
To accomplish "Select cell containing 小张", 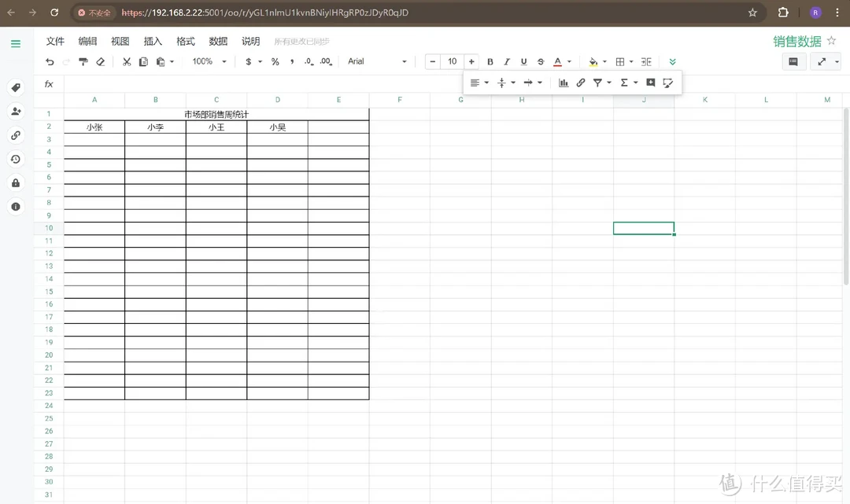I will [x=94, y=127].
